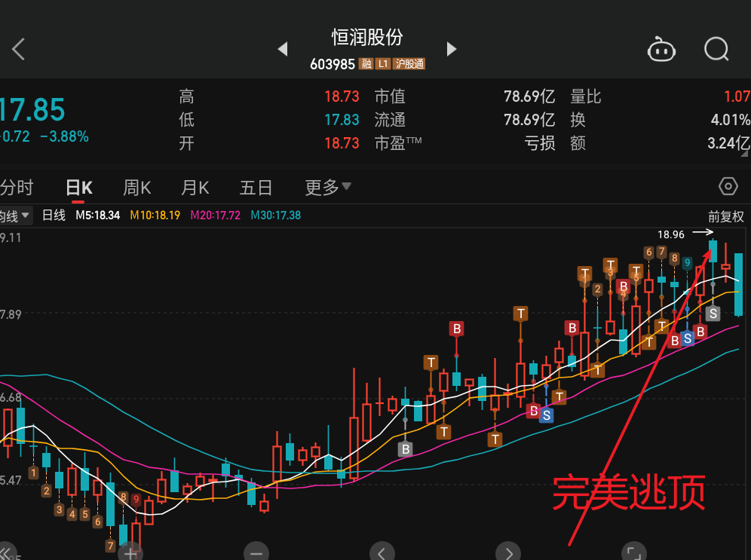Screen dimensions: 751x560
Task: Open the robot assistant icon
Action: (661, 49)
